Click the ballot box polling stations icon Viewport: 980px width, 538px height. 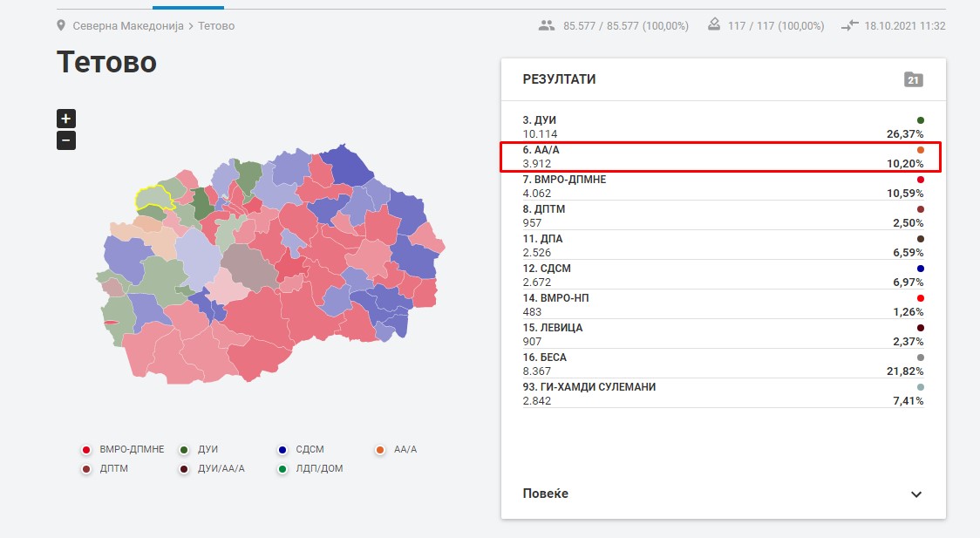pos(714,26)
